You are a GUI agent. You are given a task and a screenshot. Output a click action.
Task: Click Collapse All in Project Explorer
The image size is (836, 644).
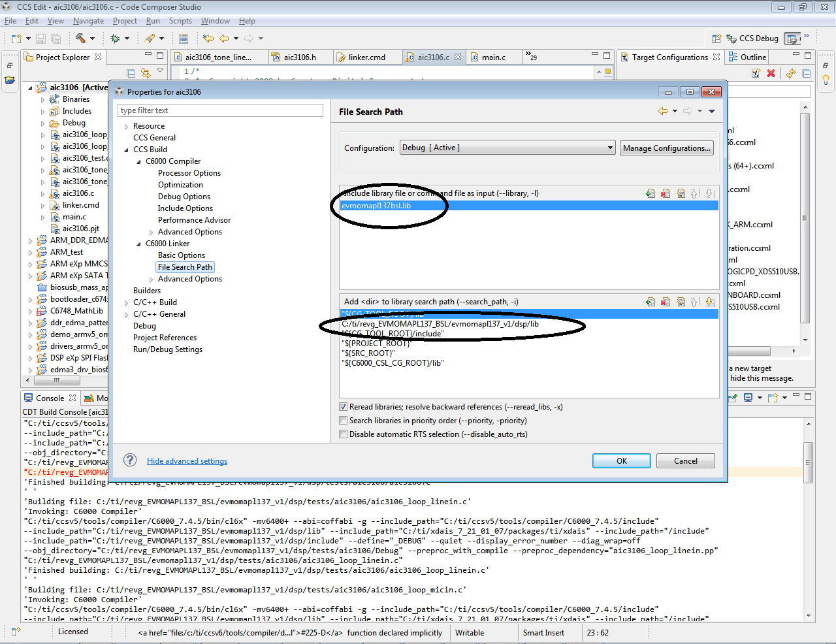[131, 73]
